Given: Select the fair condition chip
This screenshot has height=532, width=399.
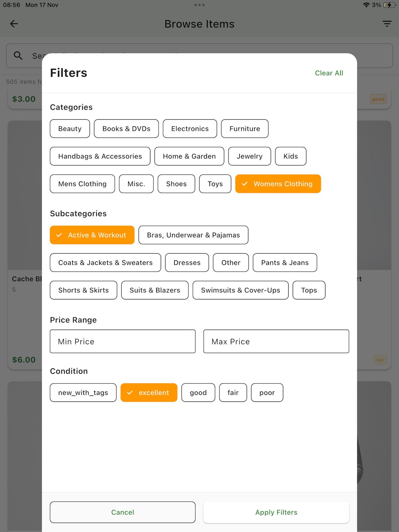Looking at the screenshot, I should point(233,393).
